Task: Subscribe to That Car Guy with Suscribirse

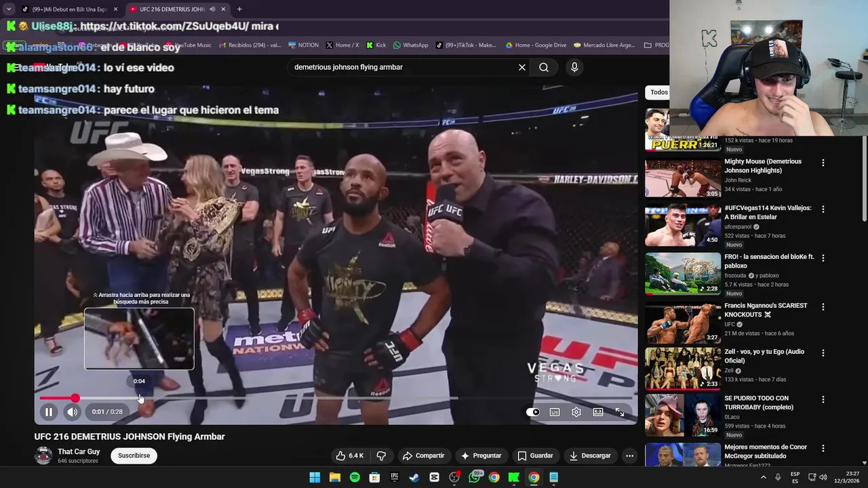Action: point(134,455)
